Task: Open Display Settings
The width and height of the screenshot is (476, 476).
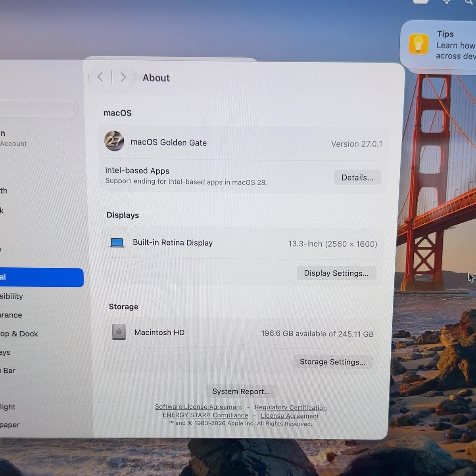Action: [x=336, y=273]
